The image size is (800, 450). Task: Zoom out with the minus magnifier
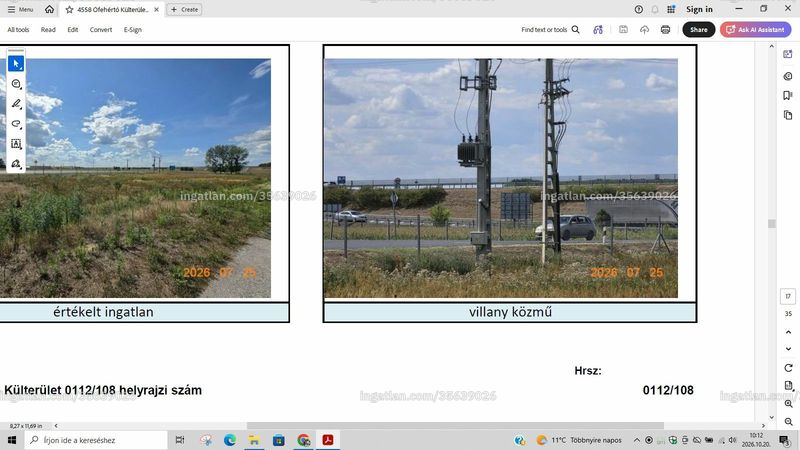(x=788, y=421)
